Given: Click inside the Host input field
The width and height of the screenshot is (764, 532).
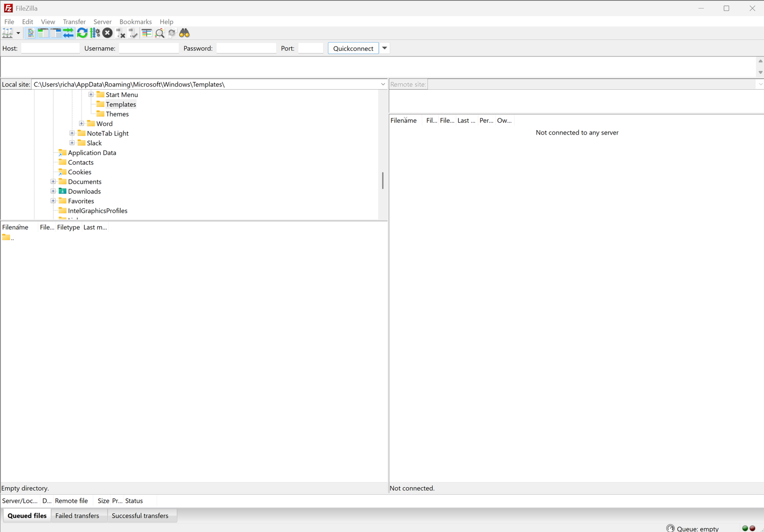Looking at the screenshot, I should click(50, 48).
